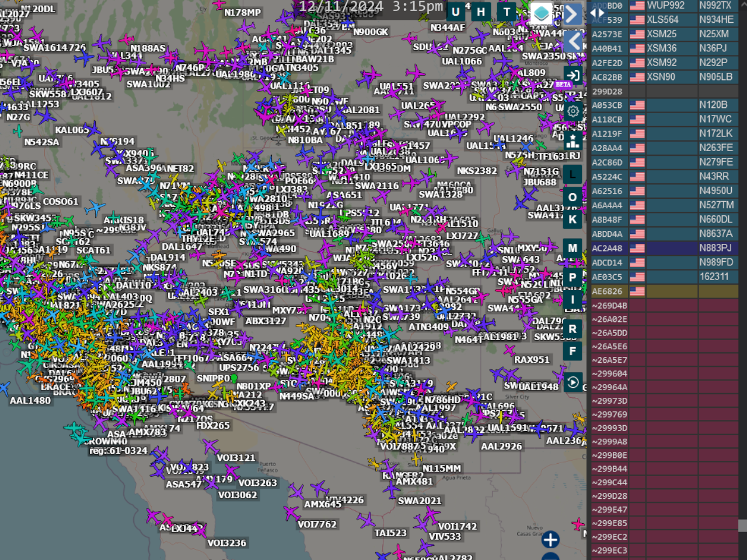Select the ~299B44 table row
The image size is (747, 560).
[665, 468]
